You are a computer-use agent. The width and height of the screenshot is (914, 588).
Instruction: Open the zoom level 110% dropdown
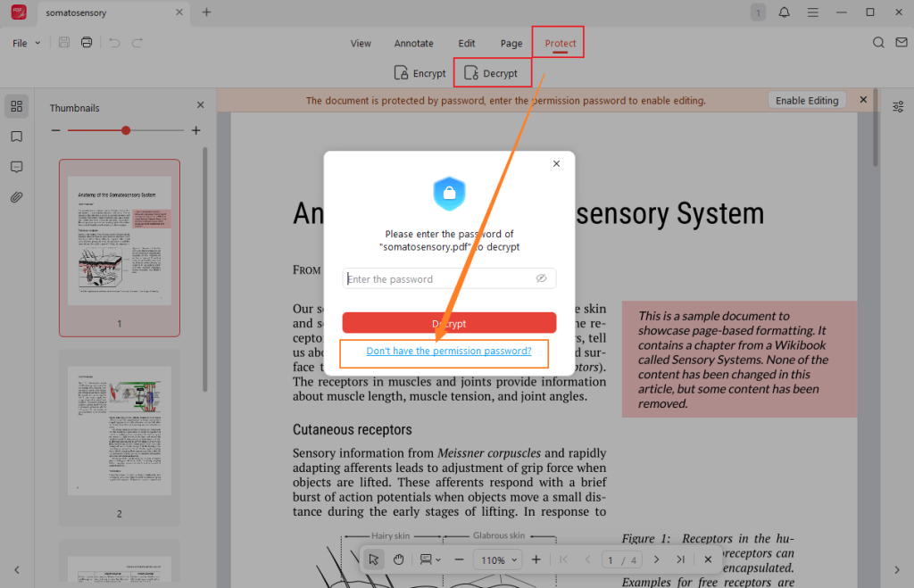(x=497, y=559)
